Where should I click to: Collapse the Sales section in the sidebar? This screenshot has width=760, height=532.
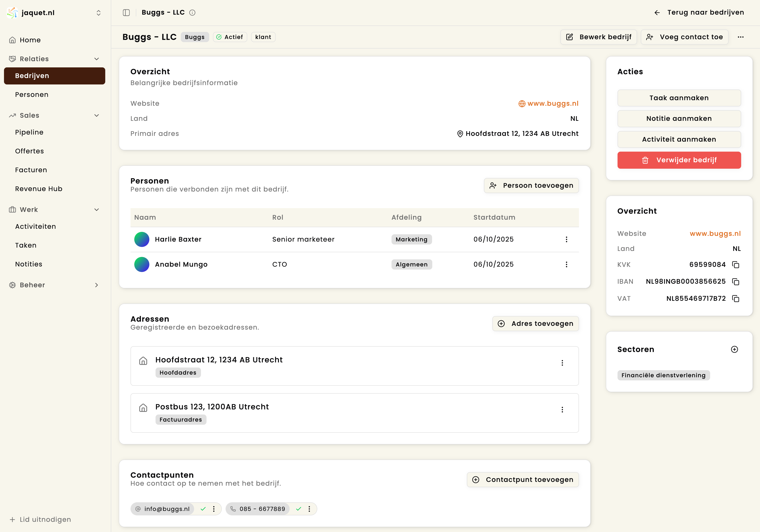pos(96,115)
